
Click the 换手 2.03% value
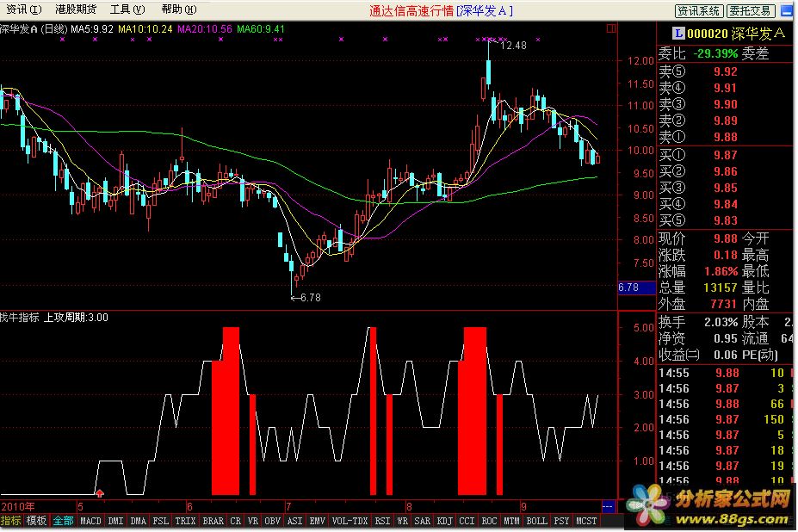pyautogui.click(x=721, y=322)
